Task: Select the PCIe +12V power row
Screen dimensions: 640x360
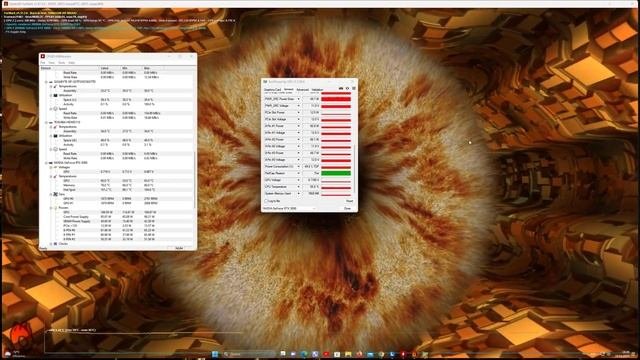Action: (x=116, y=226)
